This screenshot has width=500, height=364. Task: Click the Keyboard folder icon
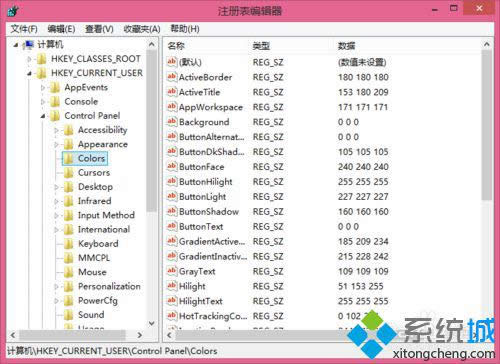pyautogui.click(x=69, y=244)
